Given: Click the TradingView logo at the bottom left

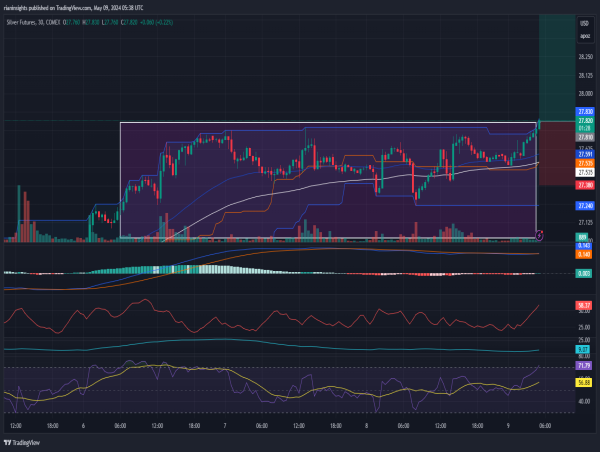Looking at the screenshot, I should point(22,443).
